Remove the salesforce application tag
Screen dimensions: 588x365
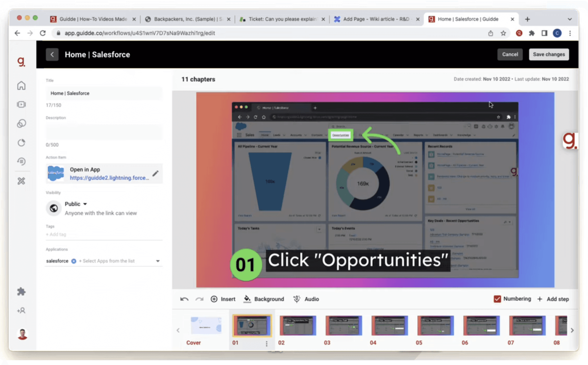click(74, 261)
